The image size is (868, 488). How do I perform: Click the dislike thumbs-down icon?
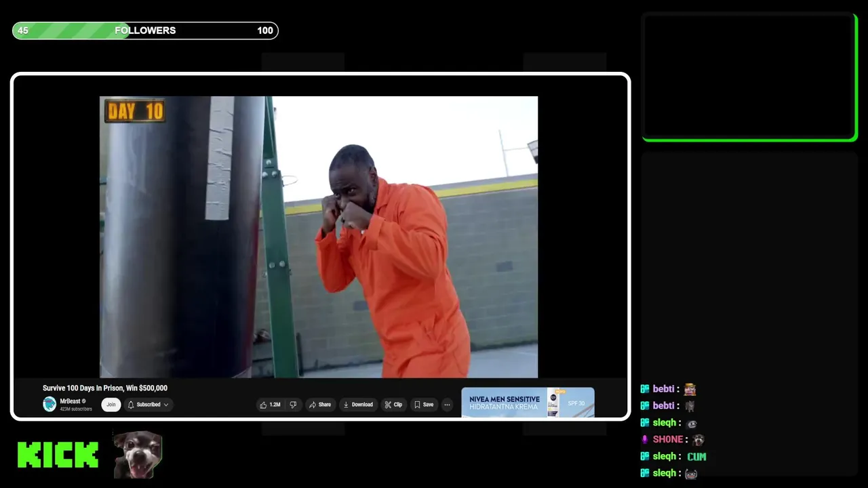click(293, 405)
